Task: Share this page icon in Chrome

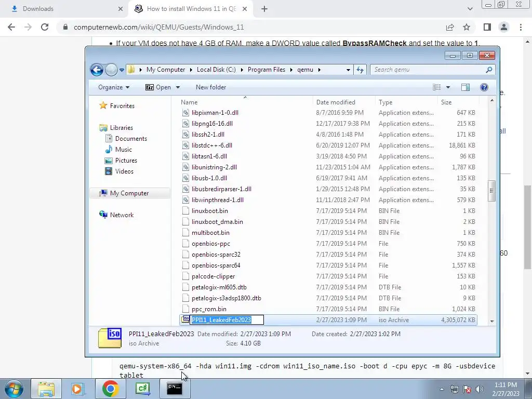Action: click(450, 27)
